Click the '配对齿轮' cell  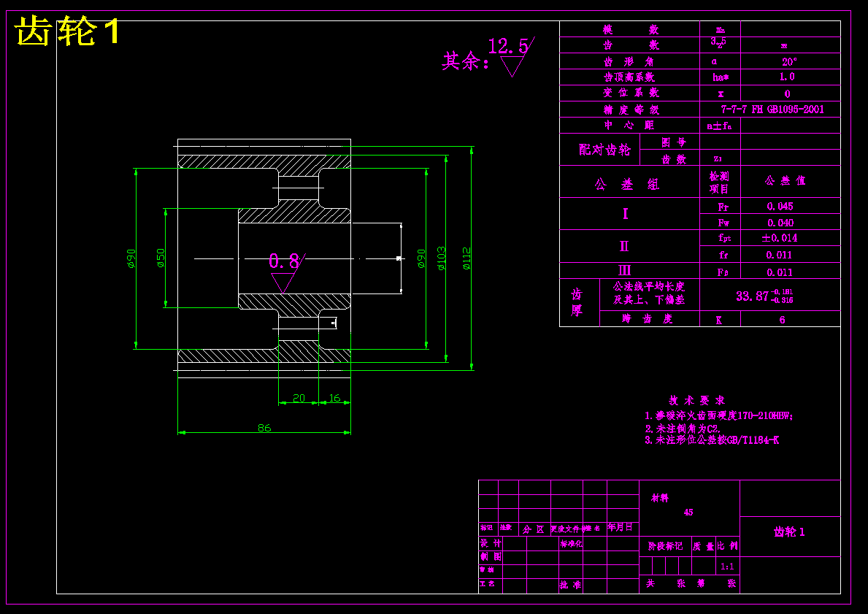604,150
